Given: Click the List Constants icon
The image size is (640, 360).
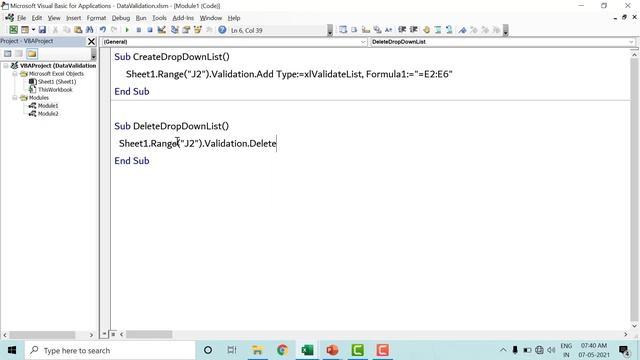Looking at the screenshot, I should pyautogui.click(x=354, y=30).
